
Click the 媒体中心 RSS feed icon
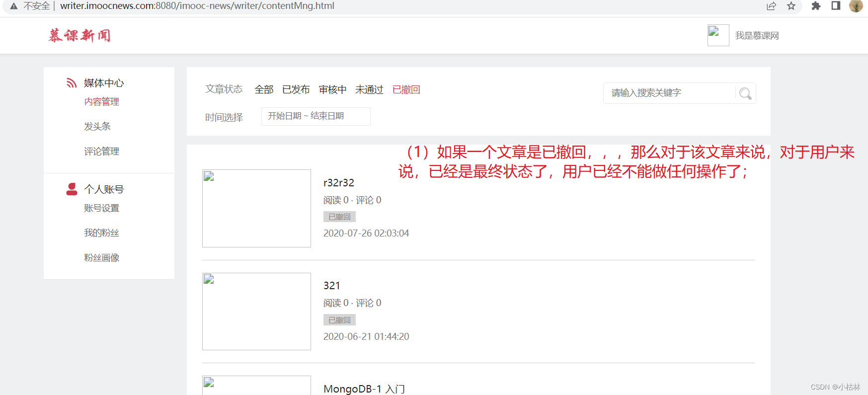point(72,82)
